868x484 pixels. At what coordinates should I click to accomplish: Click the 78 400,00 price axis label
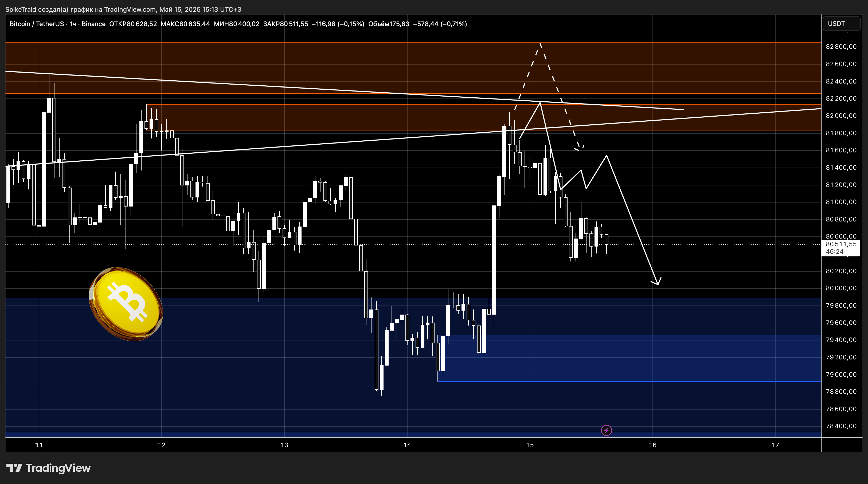pyautogui.click(x=841, y=426)
